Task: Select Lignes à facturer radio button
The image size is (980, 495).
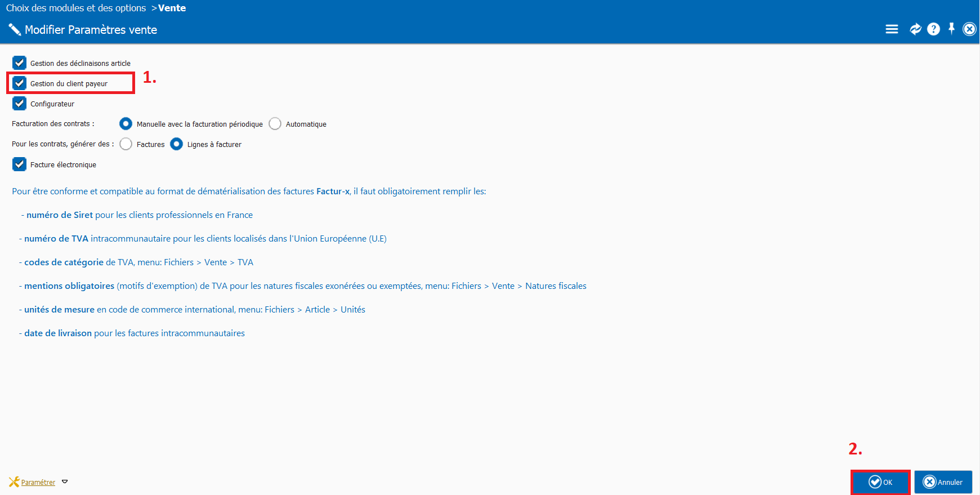Action: (177, 144)
